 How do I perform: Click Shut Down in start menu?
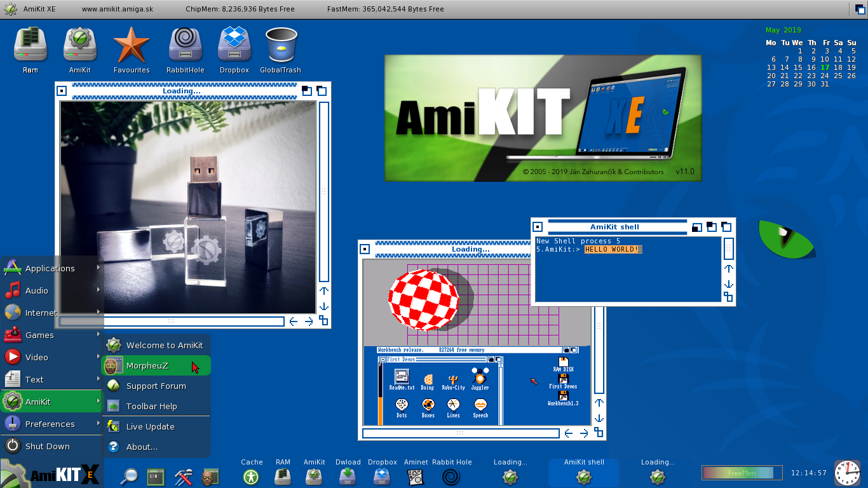[47, 446]
